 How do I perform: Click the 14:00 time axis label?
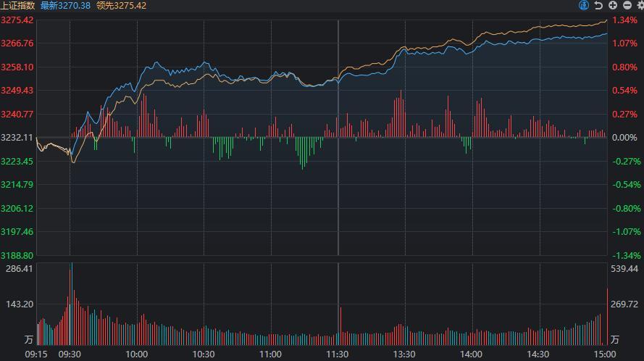[x=471, y=354]
